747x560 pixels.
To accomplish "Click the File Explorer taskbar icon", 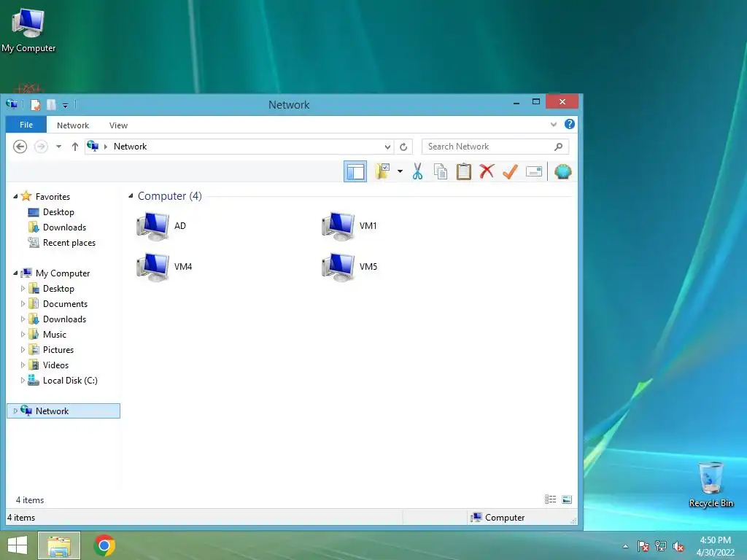I will tap(59, 545).
